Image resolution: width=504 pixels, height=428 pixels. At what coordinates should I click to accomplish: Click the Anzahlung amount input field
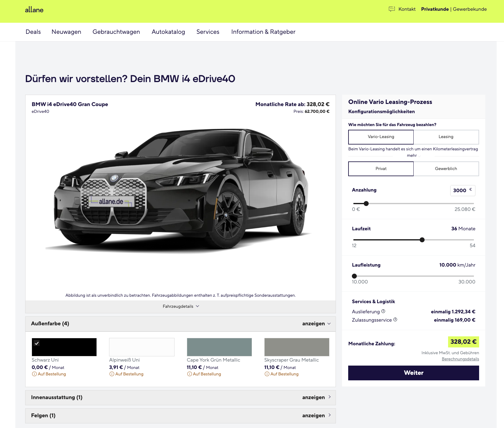coord(460,191)
